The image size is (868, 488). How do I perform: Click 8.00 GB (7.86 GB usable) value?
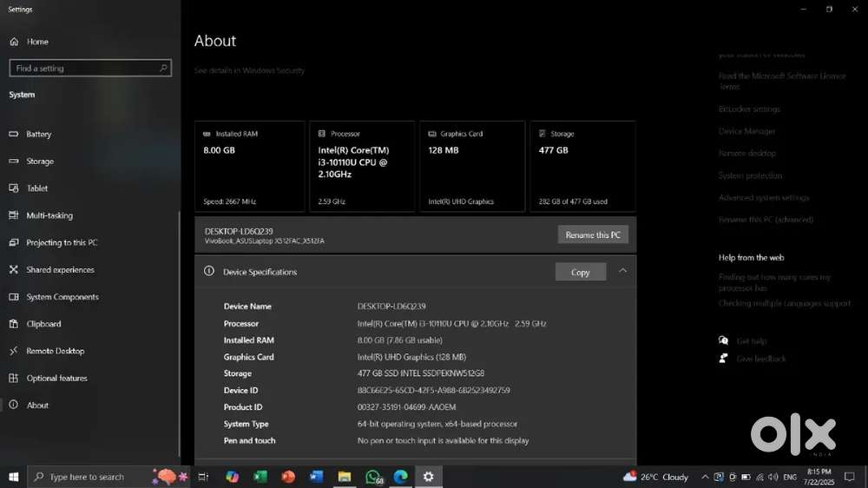[399, 340]
